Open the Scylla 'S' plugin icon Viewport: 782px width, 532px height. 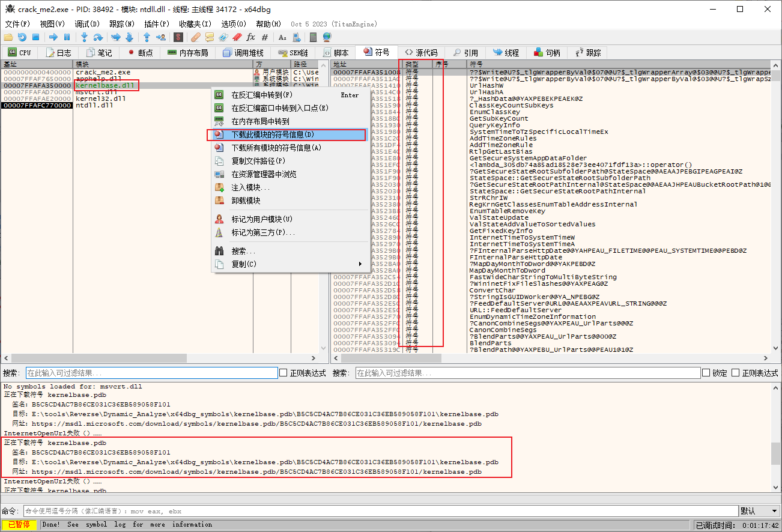point(178,37)
